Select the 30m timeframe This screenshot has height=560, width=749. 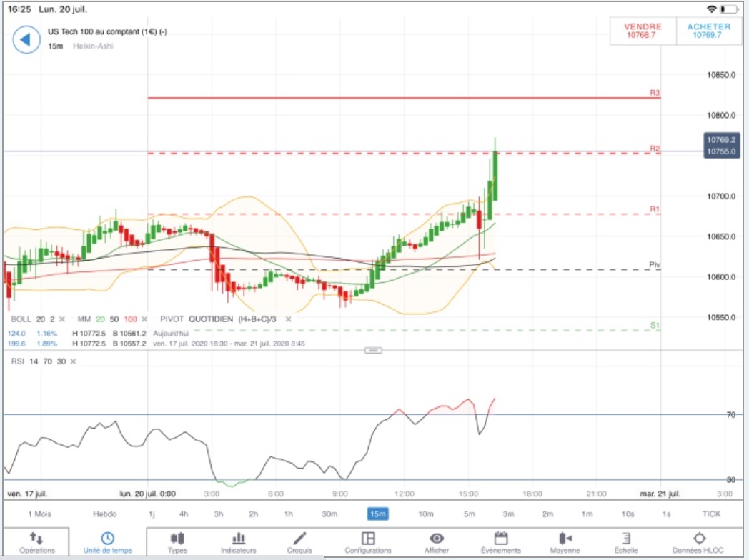tap(329, 514)
